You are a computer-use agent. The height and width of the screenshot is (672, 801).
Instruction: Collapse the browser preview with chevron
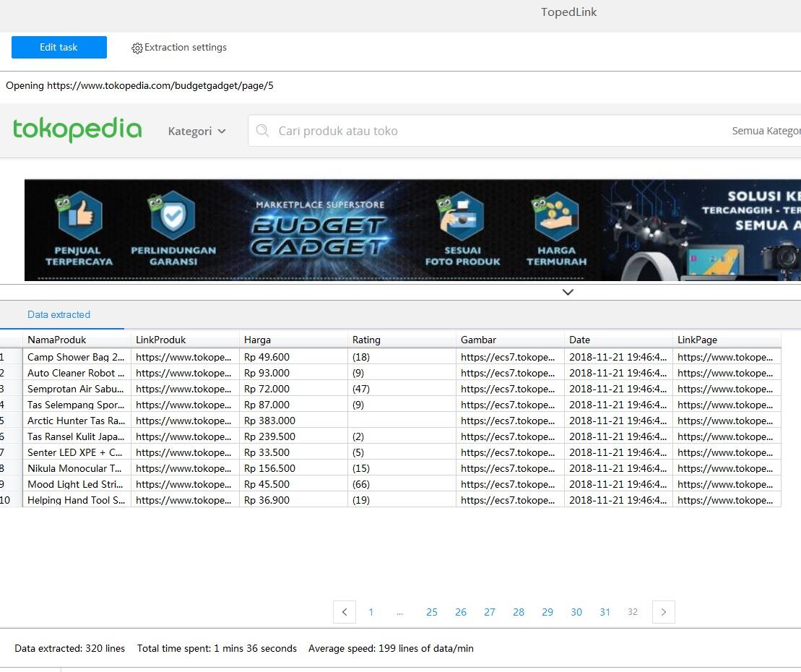coord(568,292)
